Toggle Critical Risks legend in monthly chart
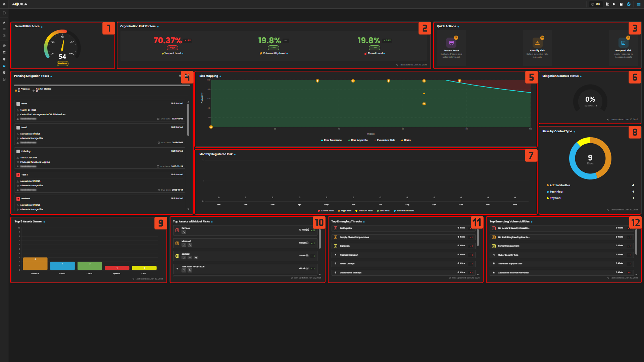Screen dimensions: 644x362 [327, 211]
